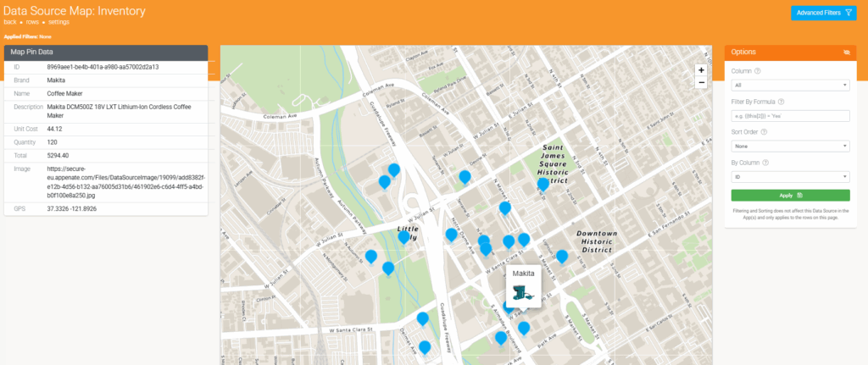The width and height of the screenshot is (868, 365).
Task: Apply the filter and sort options
Action: click(791, 196)
